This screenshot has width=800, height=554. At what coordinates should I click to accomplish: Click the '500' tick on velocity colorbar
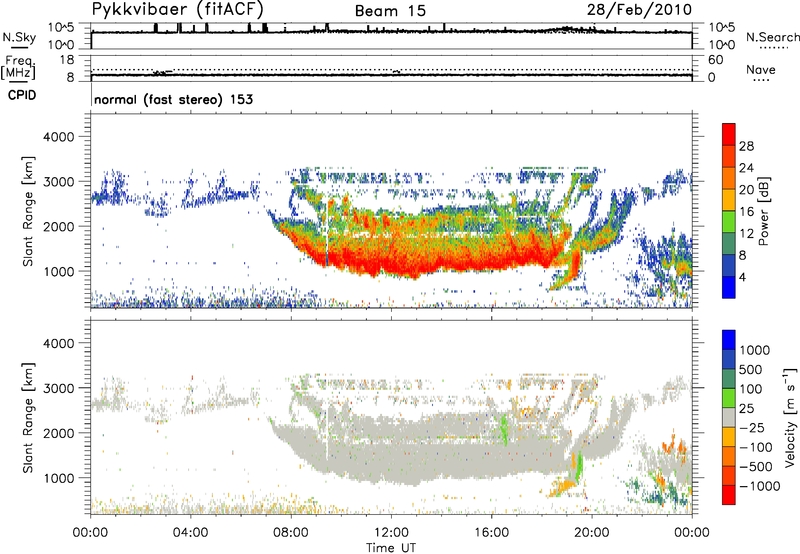(x=752, y=370)
